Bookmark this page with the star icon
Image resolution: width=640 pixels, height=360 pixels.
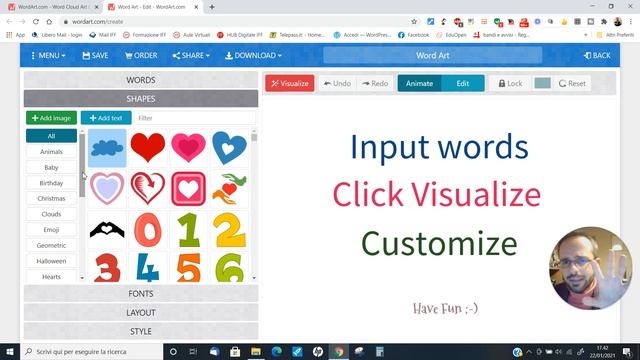click(414, 22)
